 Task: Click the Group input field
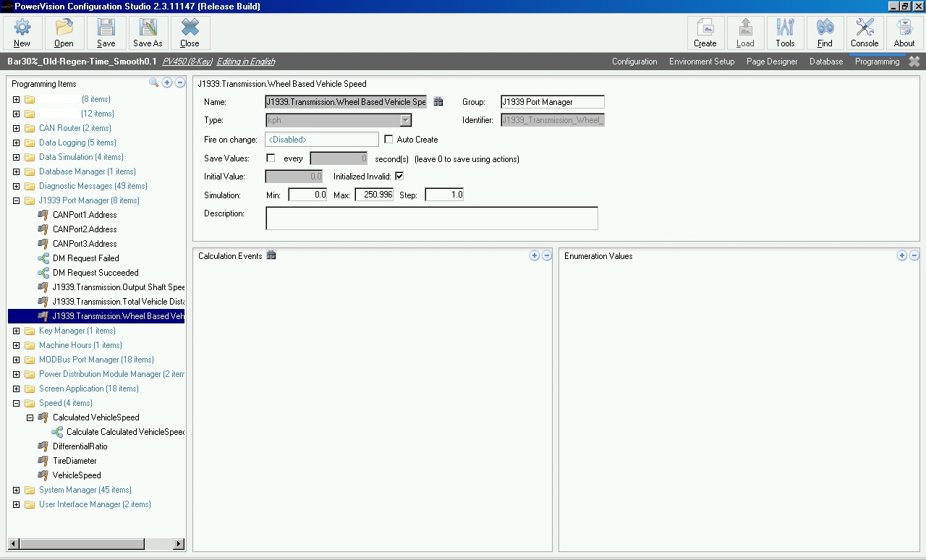[x=553, y=102]
